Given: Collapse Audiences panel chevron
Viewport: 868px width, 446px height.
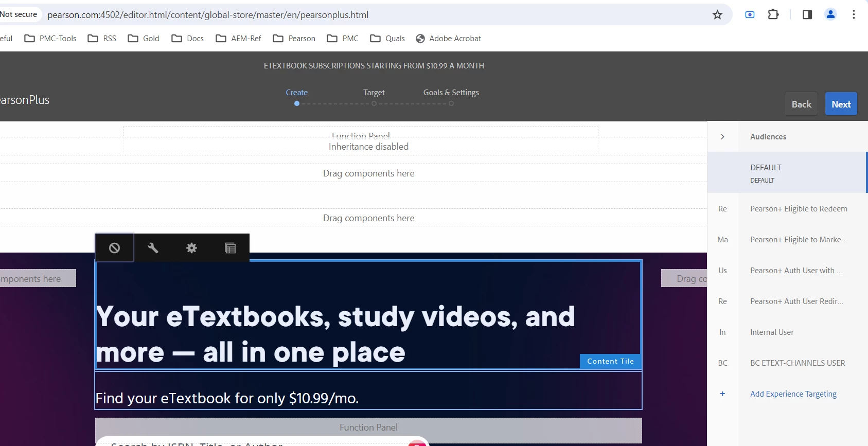Looking at the screenshot, I should (x=722, y=137).
